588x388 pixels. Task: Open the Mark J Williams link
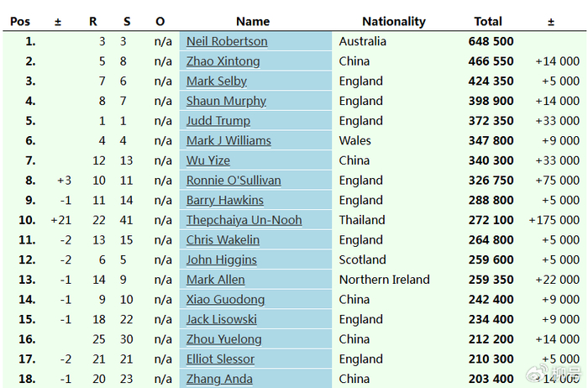tap(228, 140)
